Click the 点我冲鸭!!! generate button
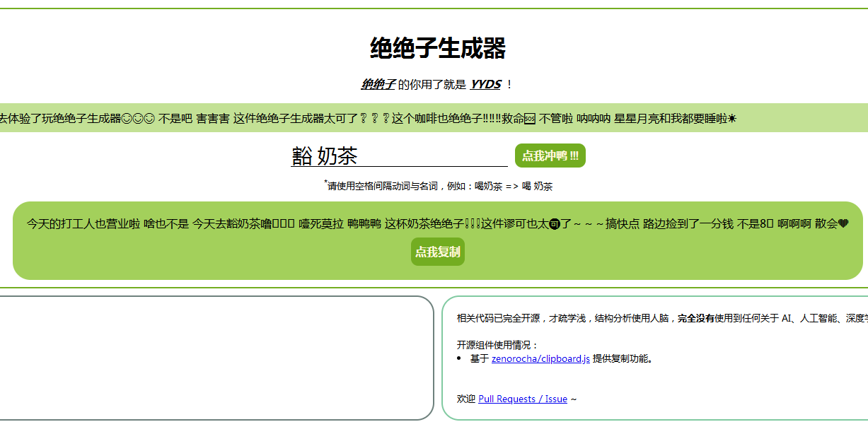Screen dimensions: 868x422 coord(550,156)
